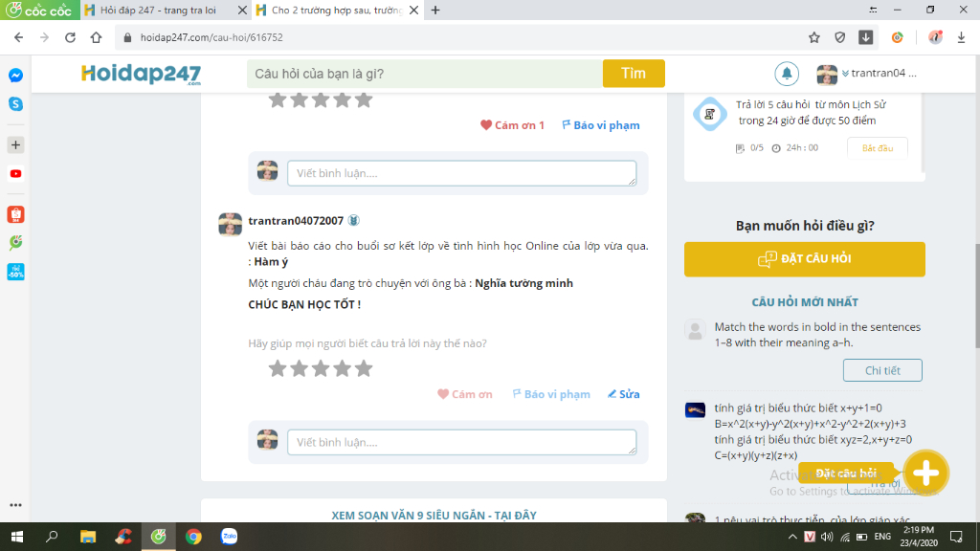The height and width of the screenshot is (551, 980).
Task: Show hidden system tray icons
Action: point(792,537)
